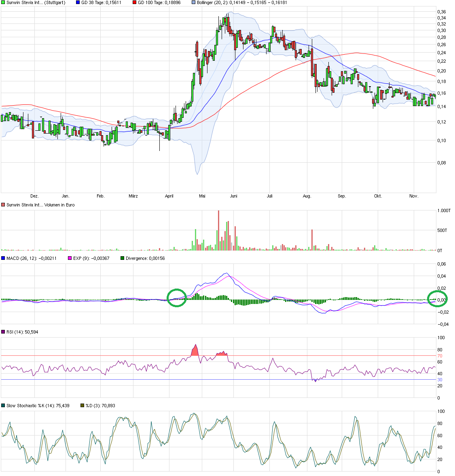Click the 500T volume axis value

pos(442,230)
